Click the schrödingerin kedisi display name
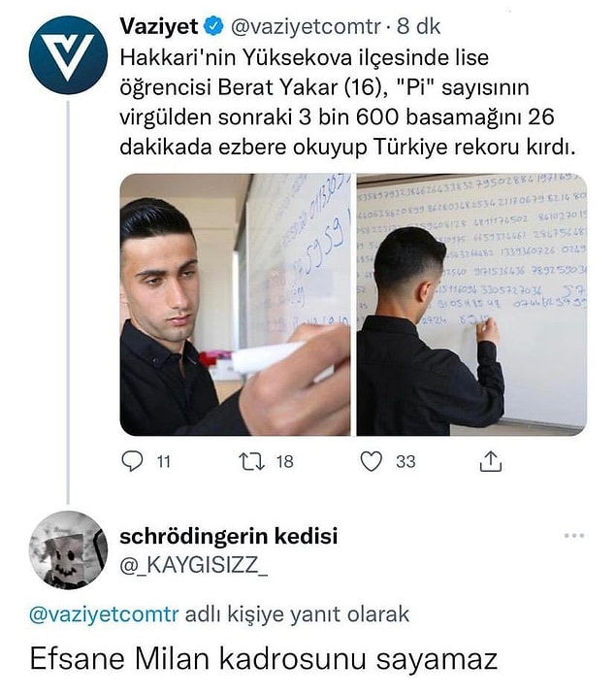Screen dimensions: 616x697 point(229,536)
